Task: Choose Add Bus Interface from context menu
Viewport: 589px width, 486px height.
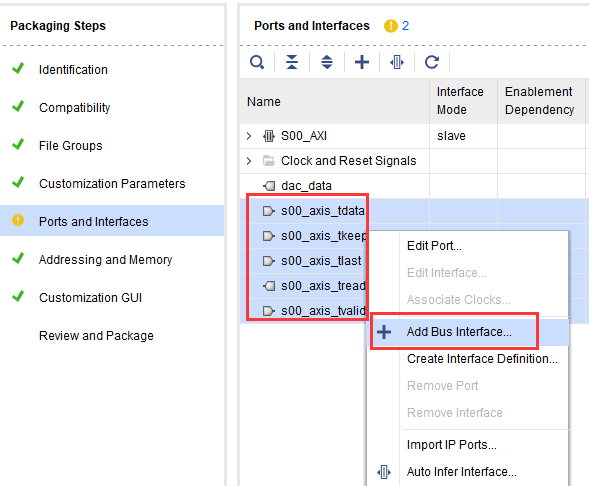Action: click(459, 332)
